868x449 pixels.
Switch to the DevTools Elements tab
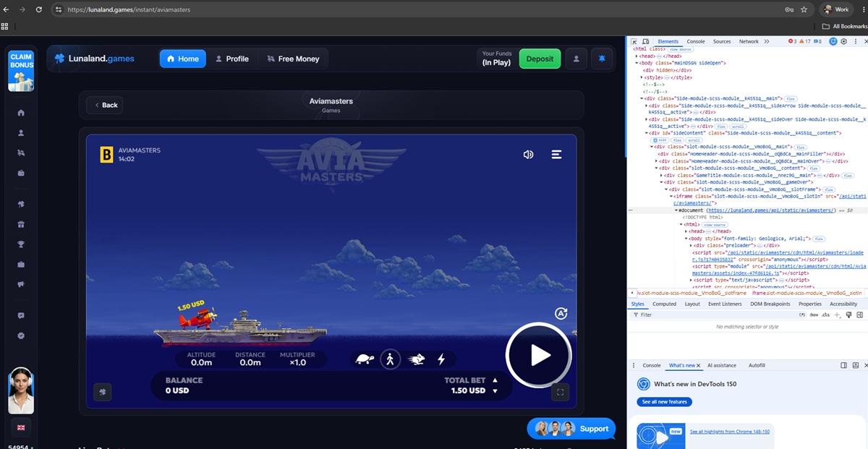(668, 42)
